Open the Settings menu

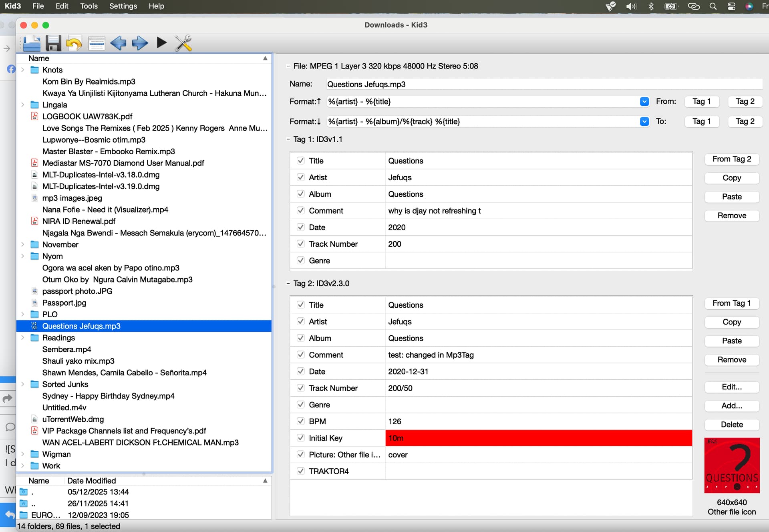coord(123,6)
